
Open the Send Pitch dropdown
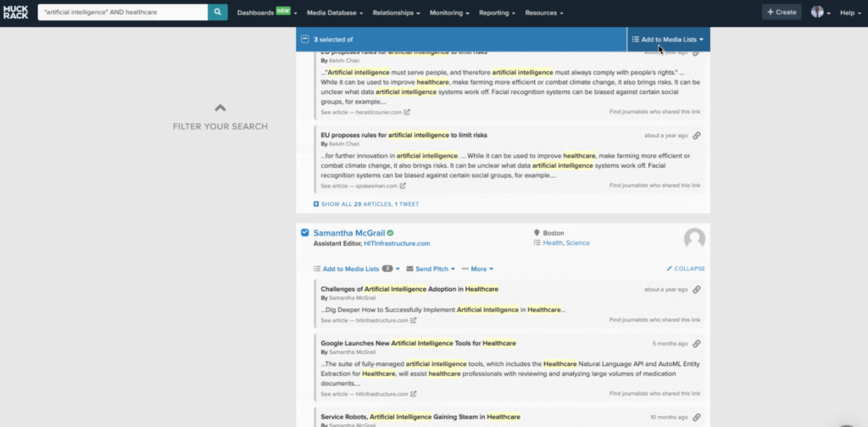click(431, 269)
